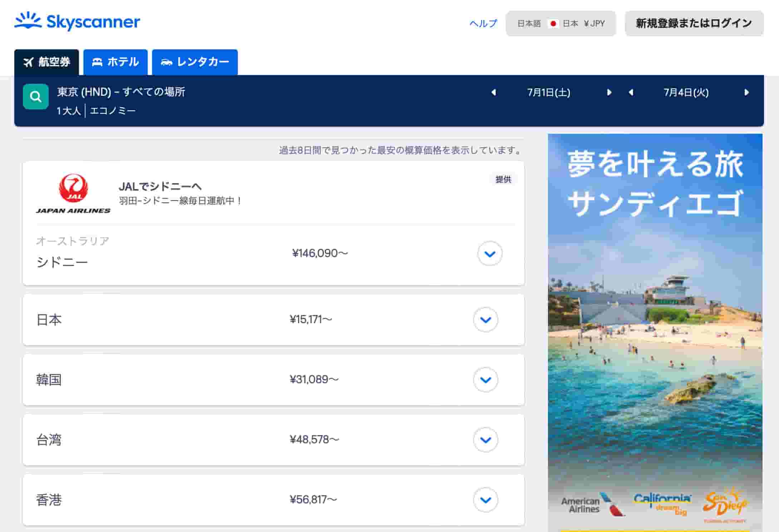This screenshot has width=779, height=532.
Task: Select the 航空券 flights tab
Action: click(x=46, y=62)
